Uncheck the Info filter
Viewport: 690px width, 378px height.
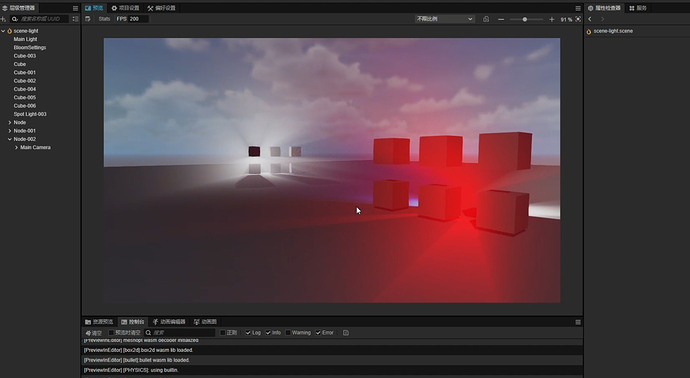(268, 333)
